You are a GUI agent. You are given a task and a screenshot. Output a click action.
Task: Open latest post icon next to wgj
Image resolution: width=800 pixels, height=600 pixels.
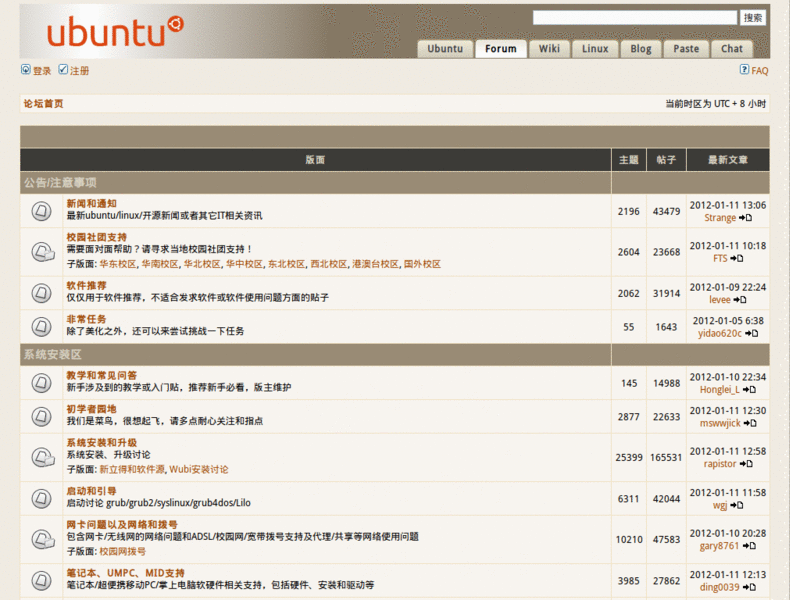[737, 506]
